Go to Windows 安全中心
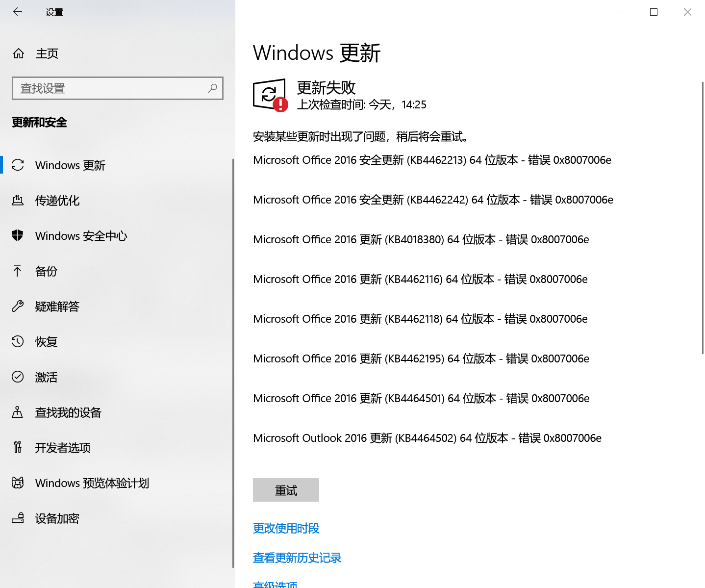 [118, 236]
